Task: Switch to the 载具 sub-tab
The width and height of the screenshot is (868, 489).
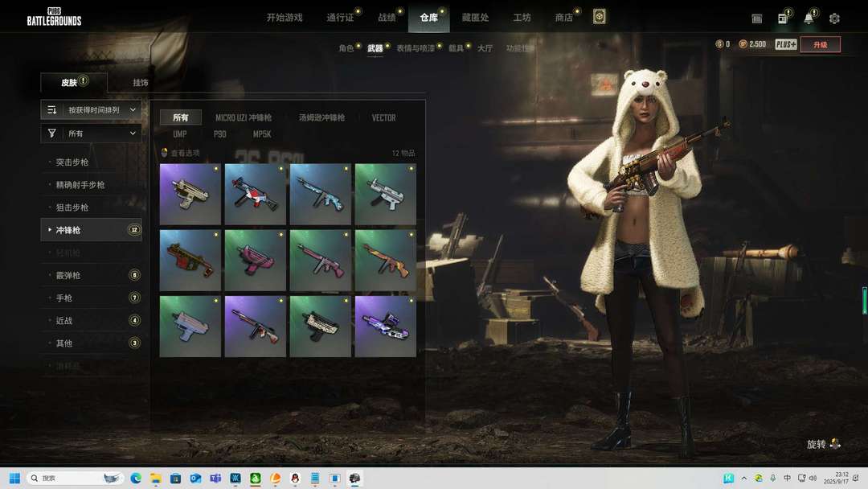Action: point(457,48)
